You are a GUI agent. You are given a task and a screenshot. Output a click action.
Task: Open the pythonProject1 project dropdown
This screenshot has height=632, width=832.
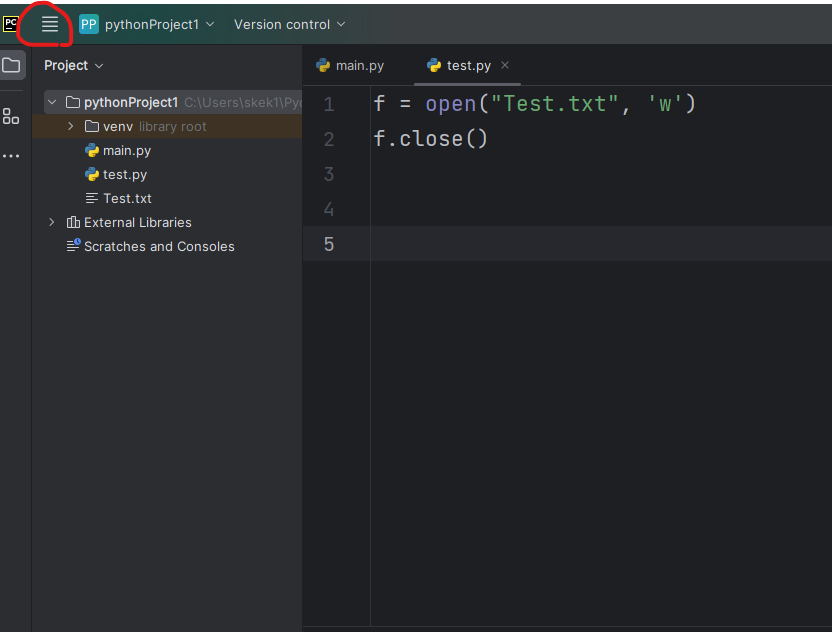click(160, 24)
